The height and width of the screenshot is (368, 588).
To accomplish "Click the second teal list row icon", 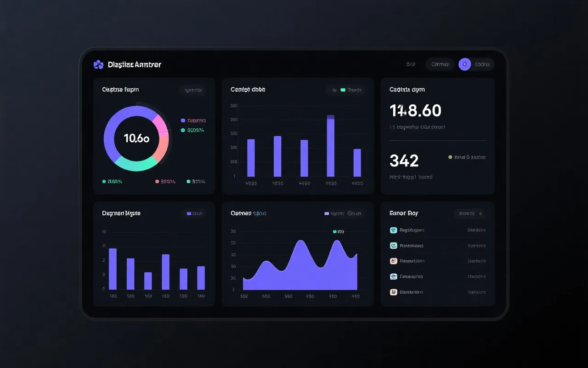I will click(x=393, y=246).
